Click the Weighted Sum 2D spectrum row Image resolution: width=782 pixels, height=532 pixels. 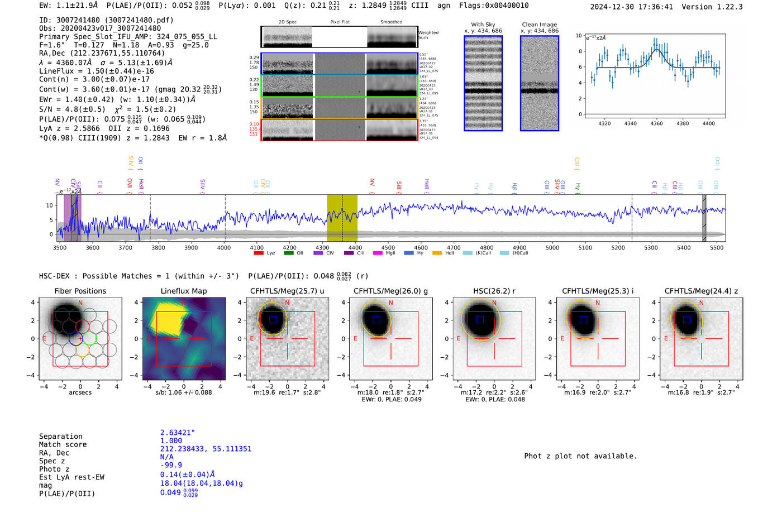(339, 37)
